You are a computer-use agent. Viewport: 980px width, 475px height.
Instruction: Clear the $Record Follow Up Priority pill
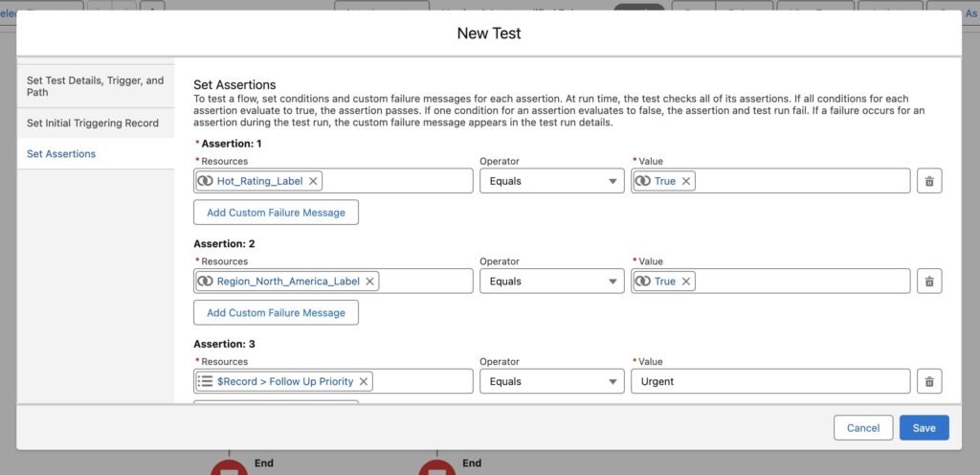363,381
